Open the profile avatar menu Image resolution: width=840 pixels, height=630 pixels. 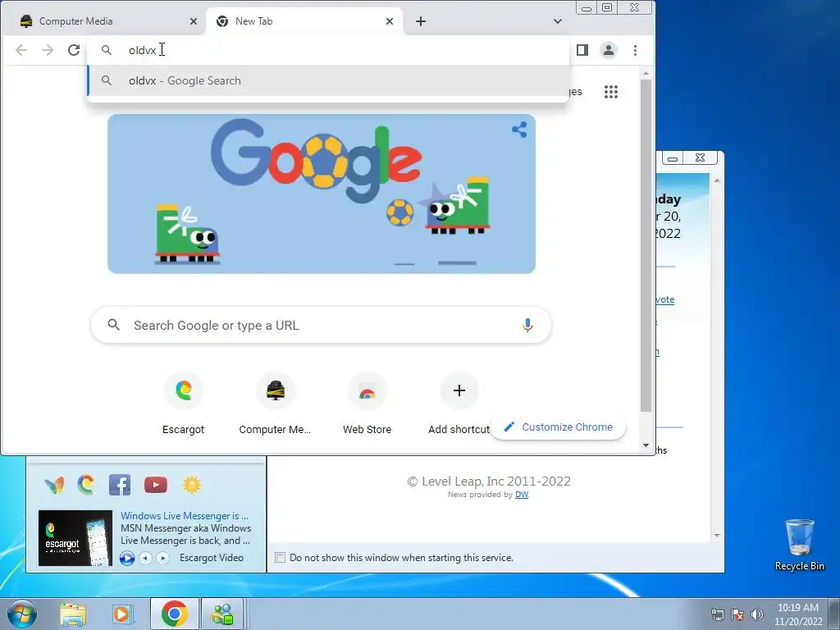pos(609,50)
